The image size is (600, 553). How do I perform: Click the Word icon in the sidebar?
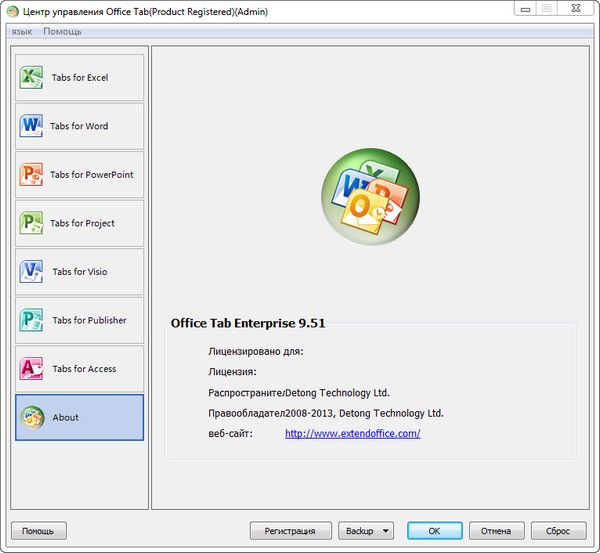pyautogui.click(x=31, y=126)
